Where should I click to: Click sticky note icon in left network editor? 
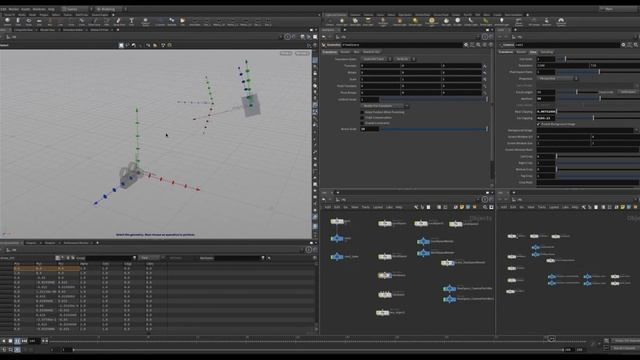point(462,207)
